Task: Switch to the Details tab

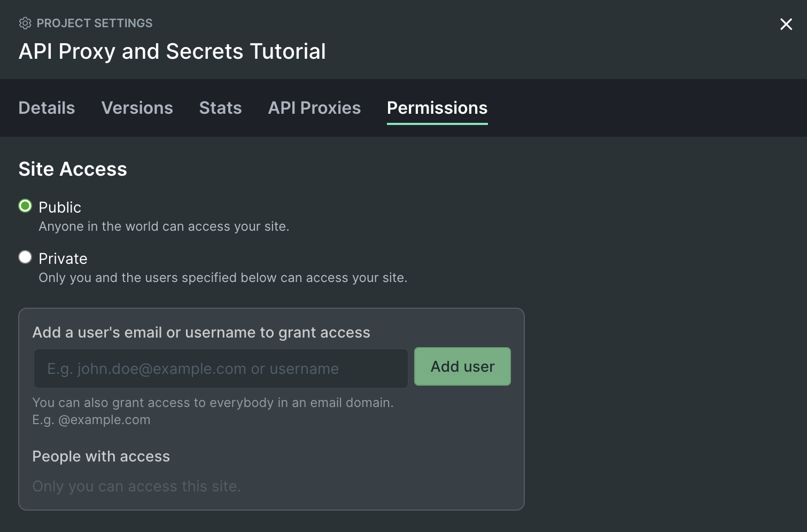Action: point(46,108)
